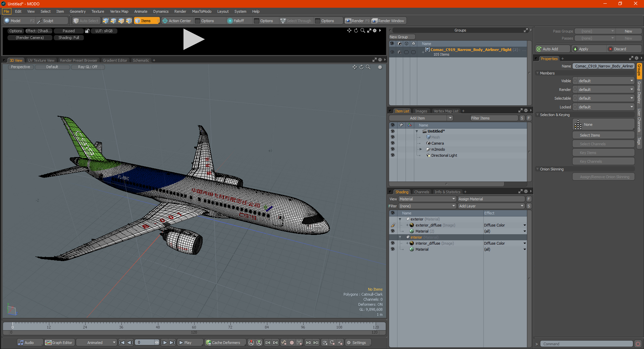The width and height of the screenshot is (644, 349).
Task: Toggle visibility of Camera item
Action: pos(392,143)
